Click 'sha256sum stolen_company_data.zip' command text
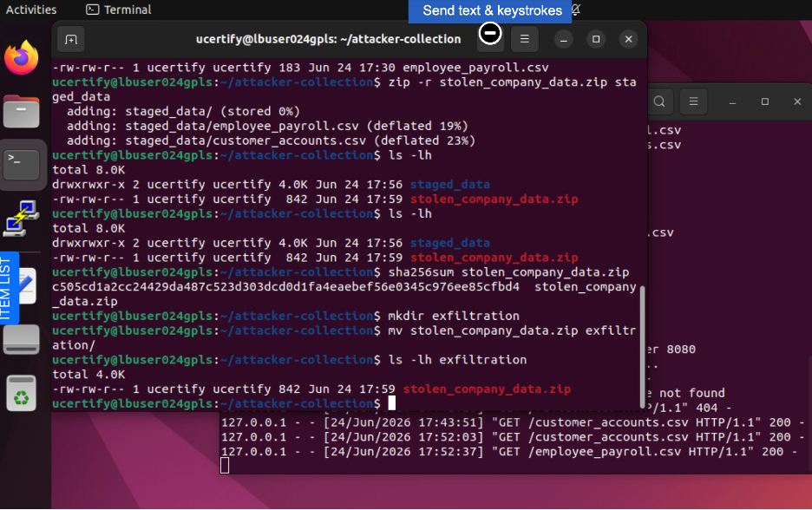The image size is (812, 510). point(508,272)
